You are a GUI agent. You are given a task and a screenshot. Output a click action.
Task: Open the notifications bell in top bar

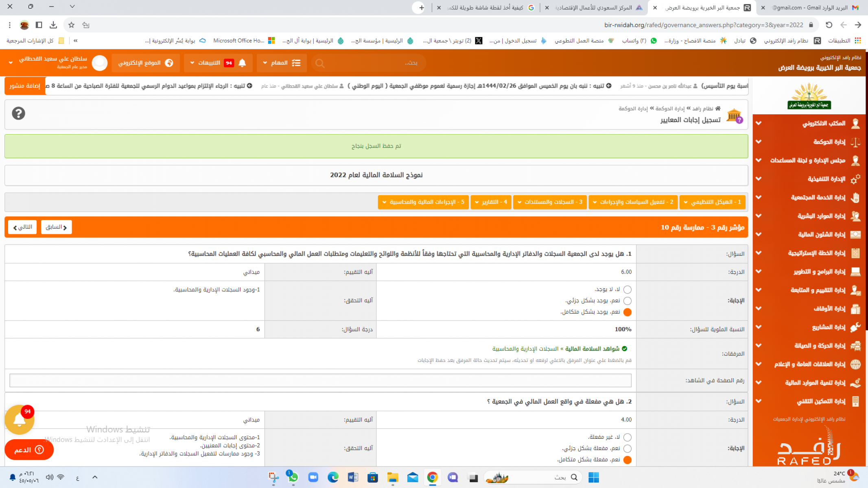(242, 63)
